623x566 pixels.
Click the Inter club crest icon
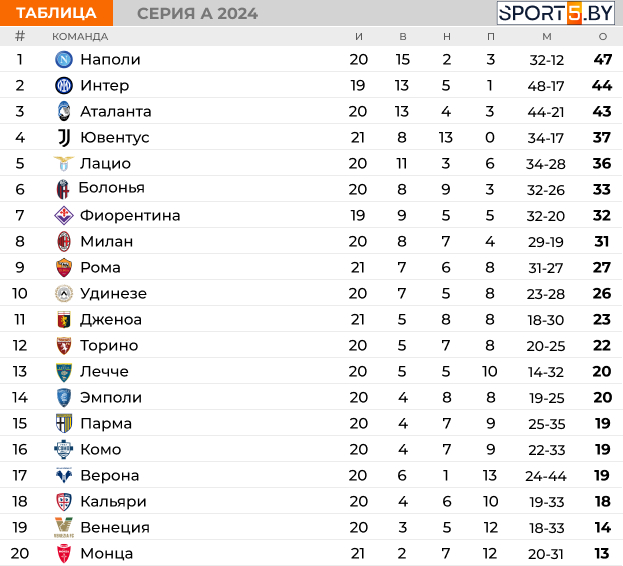tap(64, 86)
